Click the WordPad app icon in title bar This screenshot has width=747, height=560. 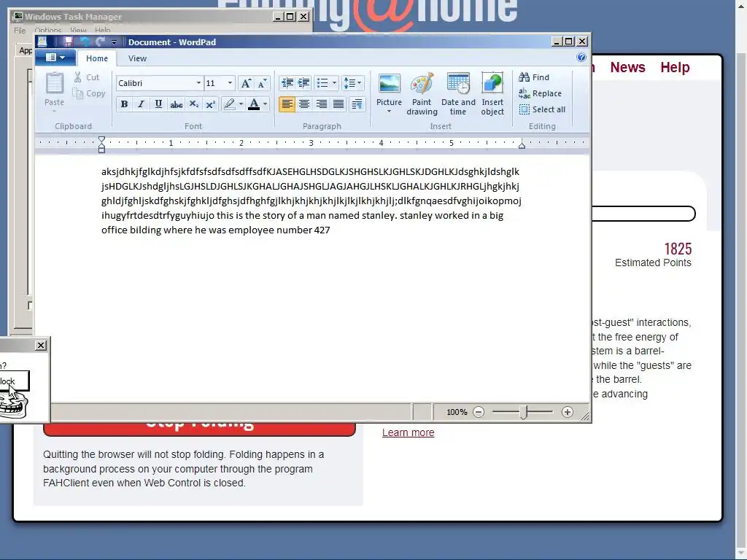42,42
